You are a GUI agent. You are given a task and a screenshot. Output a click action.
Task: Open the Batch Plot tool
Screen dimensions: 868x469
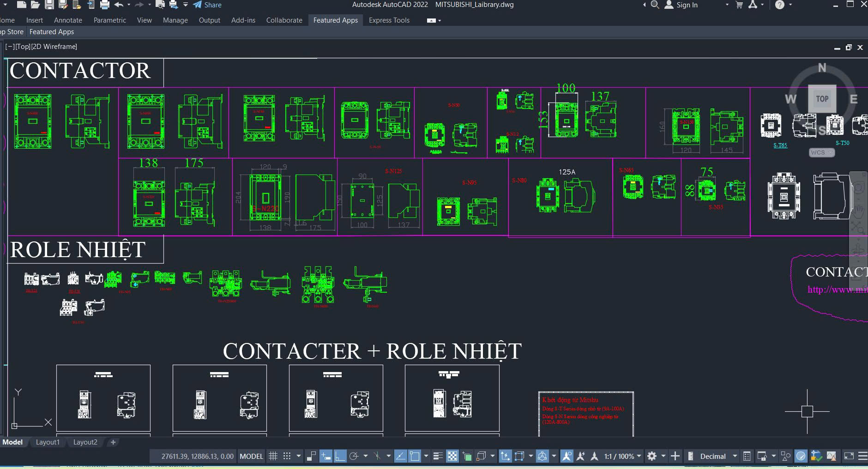click(174, 5)
